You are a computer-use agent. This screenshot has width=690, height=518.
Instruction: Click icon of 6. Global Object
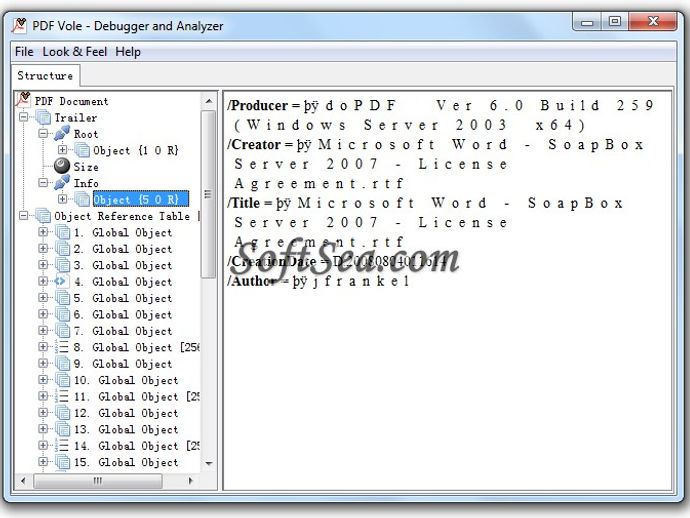point(62,314)
